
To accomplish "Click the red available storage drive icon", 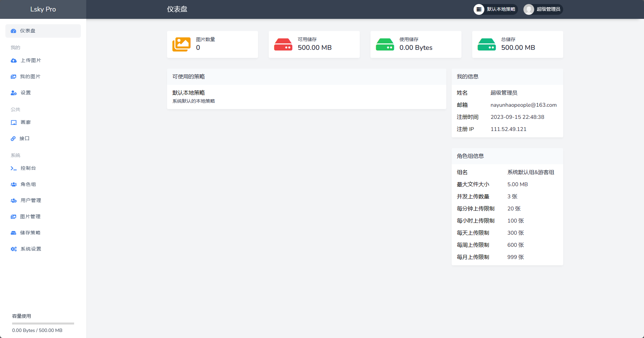I will click(283, 44).
